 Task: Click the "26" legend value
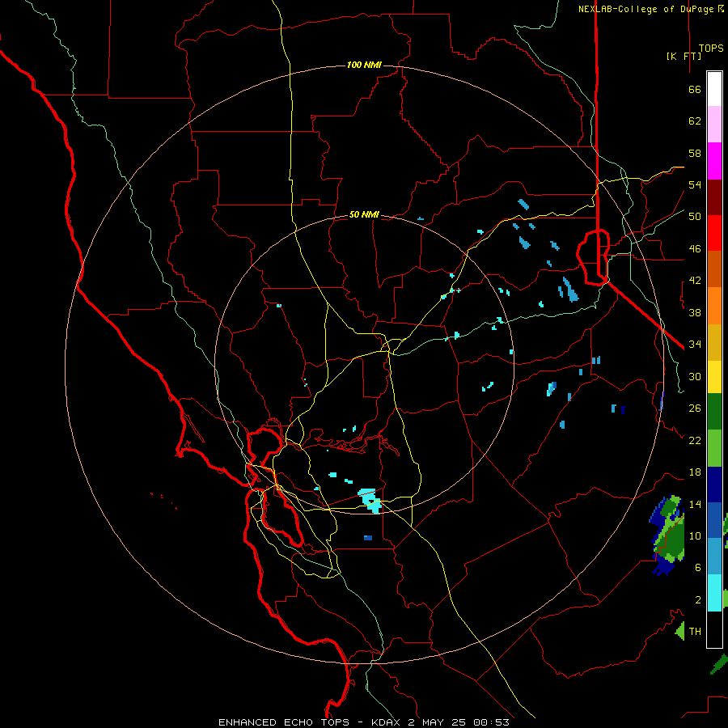pyautogui.click(x=695, y=408)
